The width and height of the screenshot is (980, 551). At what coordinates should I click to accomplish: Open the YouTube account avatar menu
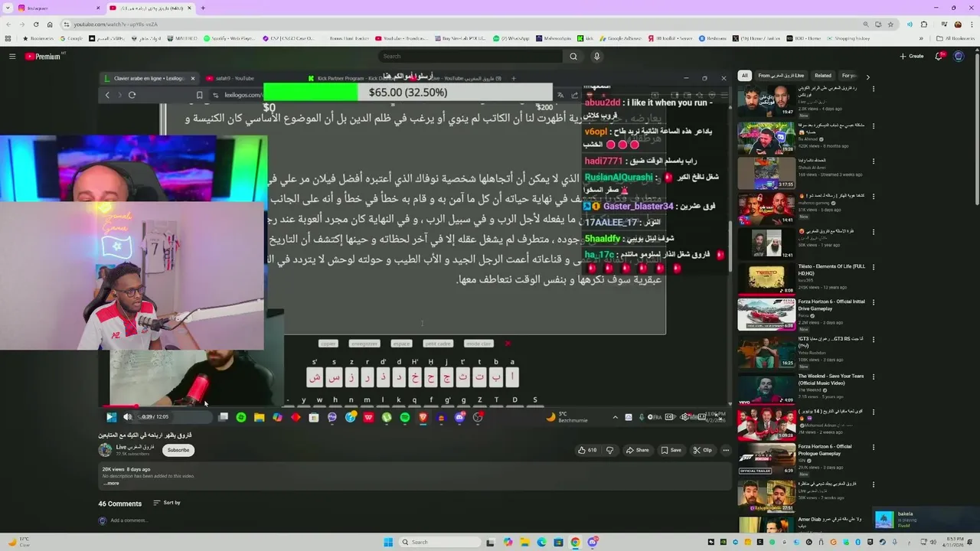coord(959,56)
